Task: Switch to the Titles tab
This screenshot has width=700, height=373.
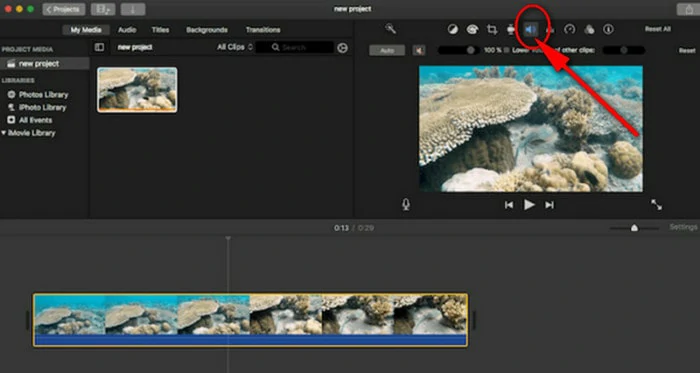Action: tap(160, 30)
